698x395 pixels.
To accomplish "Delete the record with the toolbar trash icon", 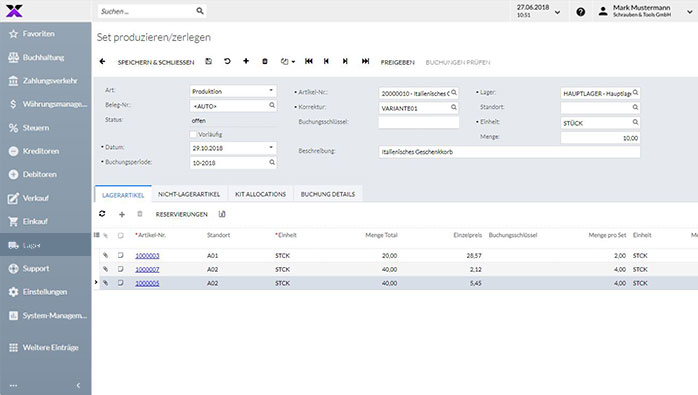I will 265,61.
